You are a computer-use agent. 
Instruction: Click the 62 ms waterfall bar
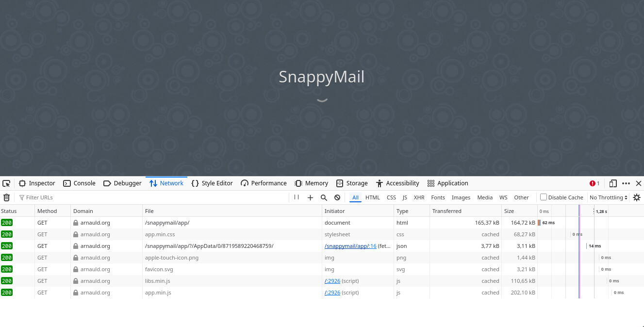[x=539, y=223]
